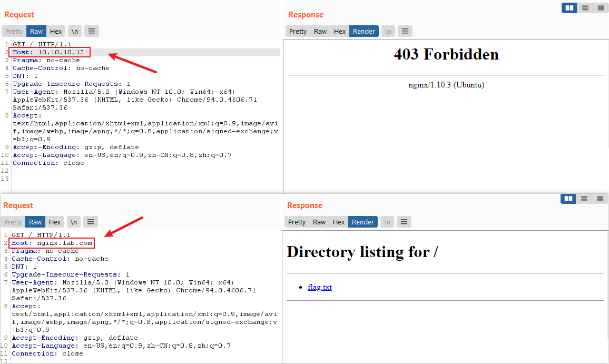Open the flag.txt link
The image size is (609, 364).
click(320, 287)
